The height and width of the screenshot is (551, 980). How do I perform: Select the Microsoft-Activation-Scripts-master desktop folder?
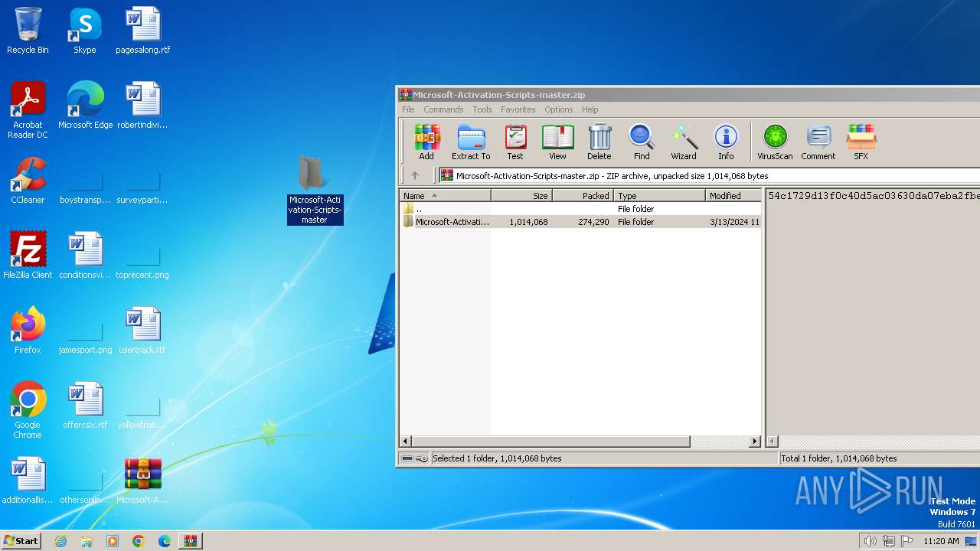point(315,190)
